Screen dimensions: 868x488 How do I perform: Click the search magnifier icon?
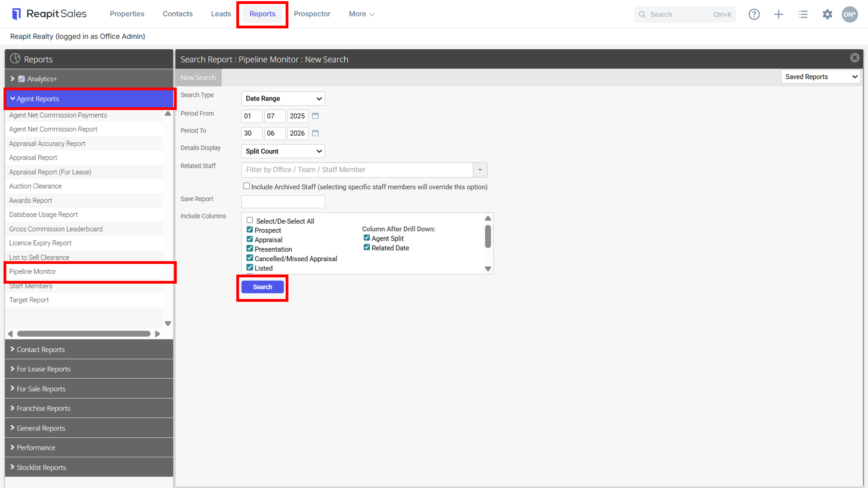642,15
